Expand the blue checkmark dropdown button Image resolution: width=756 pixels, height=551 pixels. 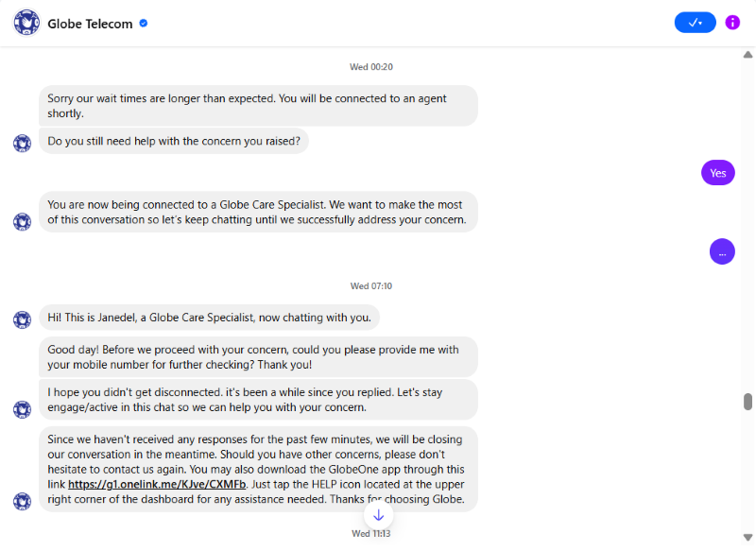(x=695, y=22)
